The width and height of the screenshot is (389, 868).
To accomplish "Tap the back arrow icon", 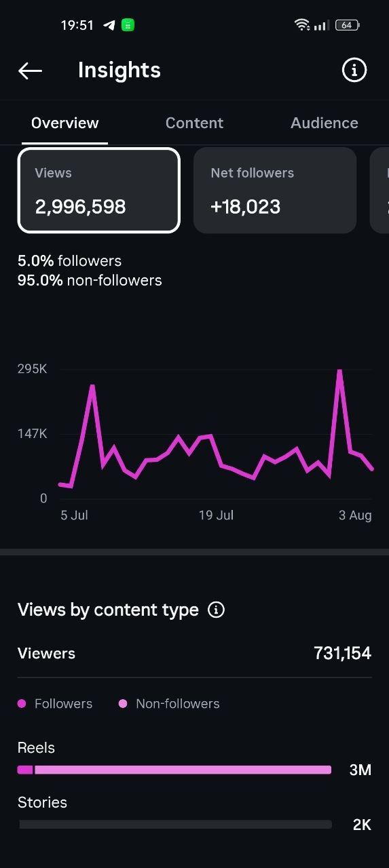I will coord(30,71).
